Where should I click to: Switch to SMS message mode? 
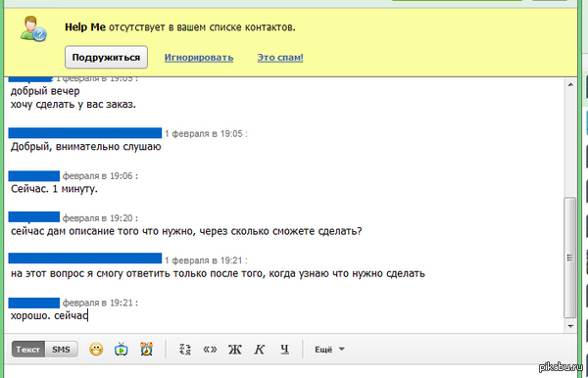[61, 350]
